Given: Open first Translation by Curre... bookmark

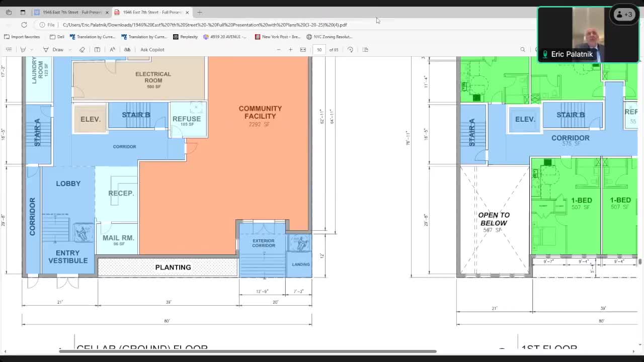Looking at the screenshot, I should tap(93, 37).
